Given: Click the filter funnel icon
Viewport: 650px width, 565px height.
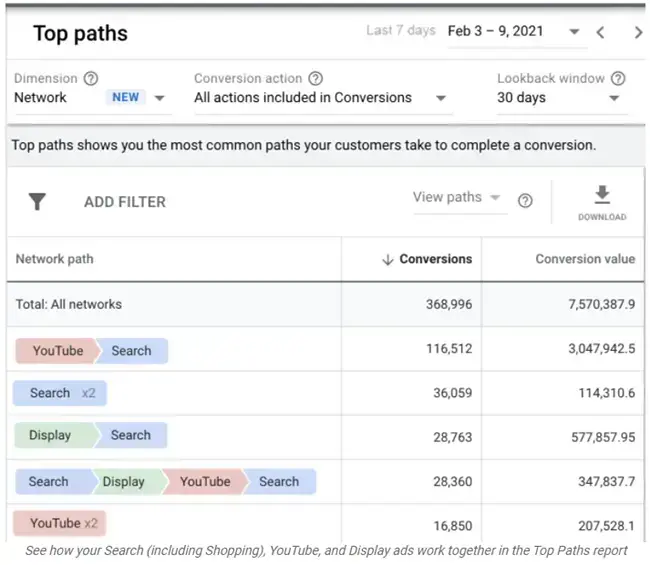Looking at the screenshot, I should pyautogui.click(x=37, y=202).
